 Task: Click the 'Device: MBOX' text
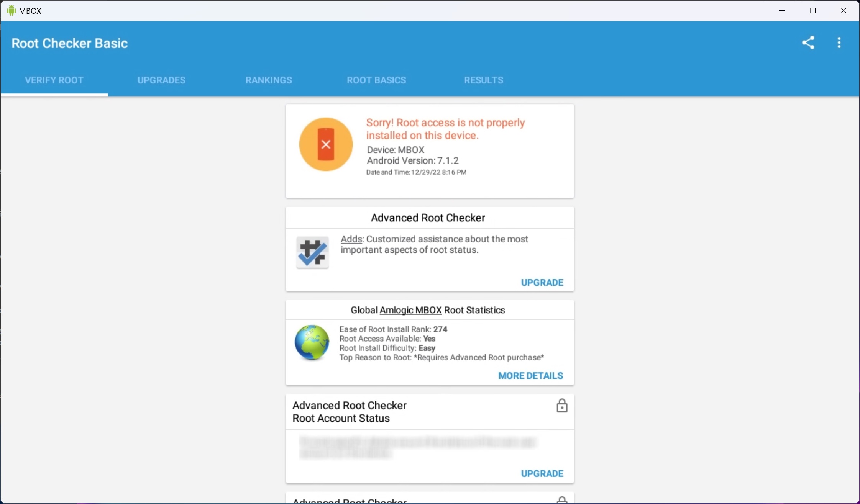pos(396,150)
